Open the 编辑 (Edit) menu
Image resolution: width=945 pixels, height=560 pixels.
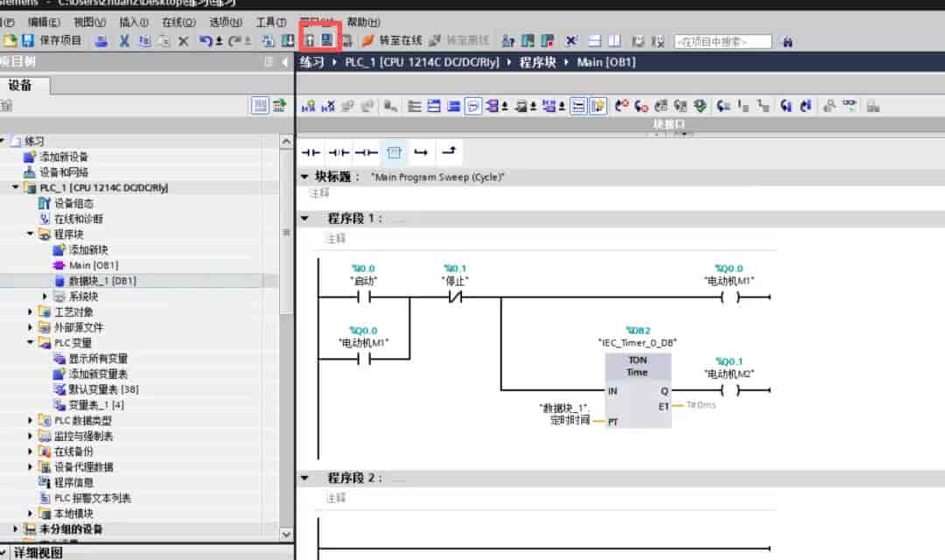(44, 22)
